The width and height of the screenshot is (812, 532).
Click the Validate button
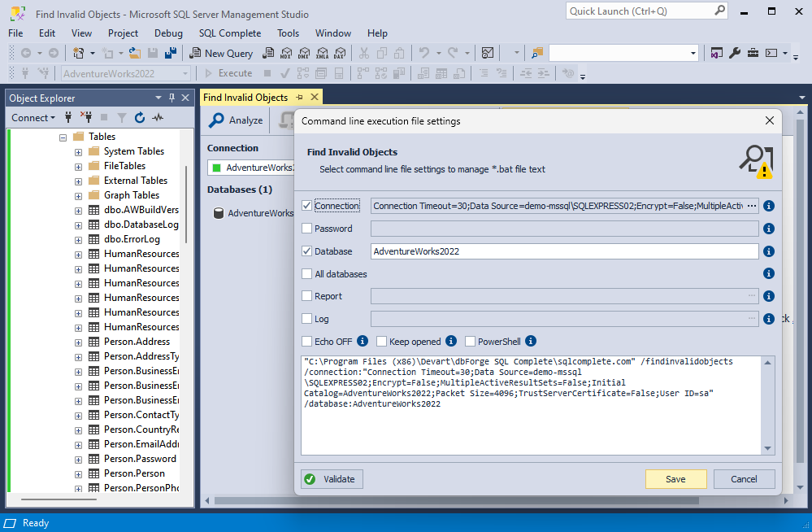coord(331,478)
